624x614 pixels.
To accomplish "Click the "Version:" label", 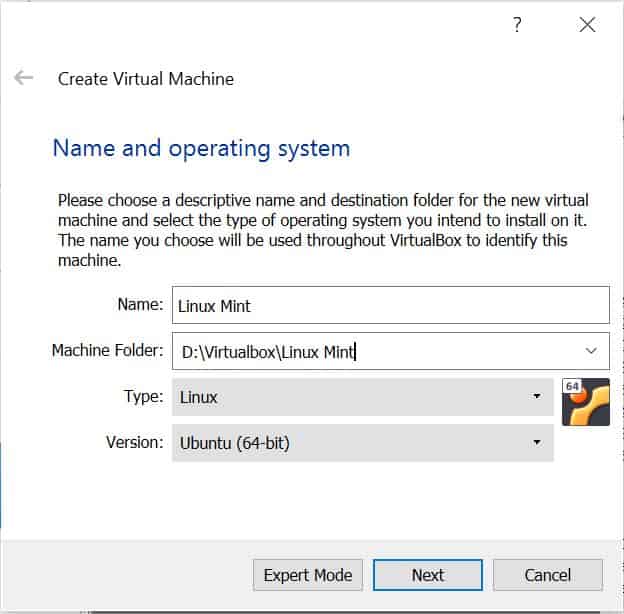I will (x=134, y=441).
